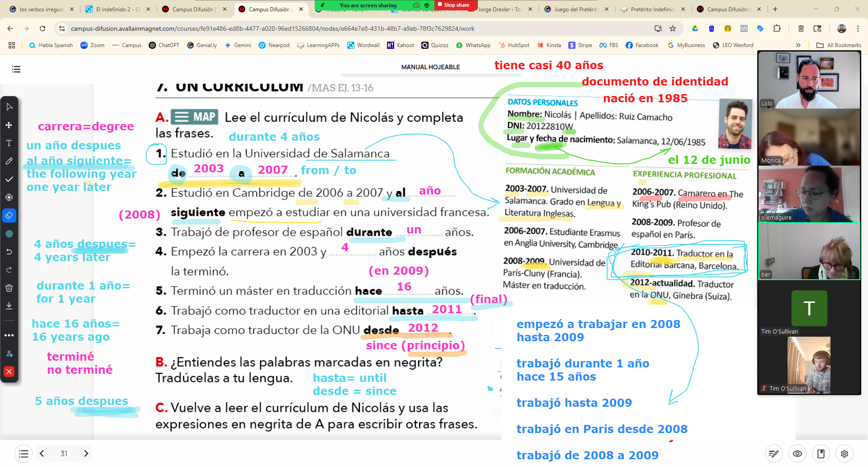This screenshot has width=868, height=467.
Task: Select the move cross tool in annotation toolbar
Action: click(x=9, y=125)
